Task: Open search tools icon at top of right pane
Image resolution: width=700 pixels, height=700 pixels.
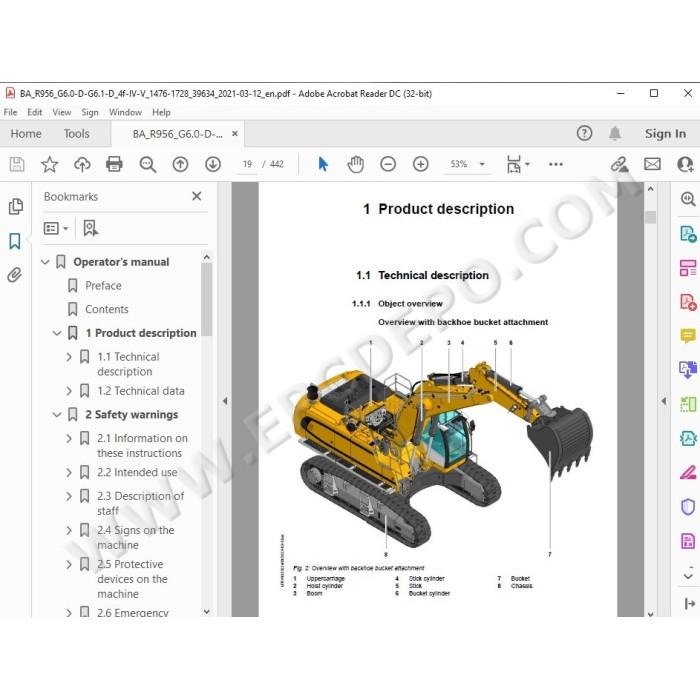Action: coord(688,198)
